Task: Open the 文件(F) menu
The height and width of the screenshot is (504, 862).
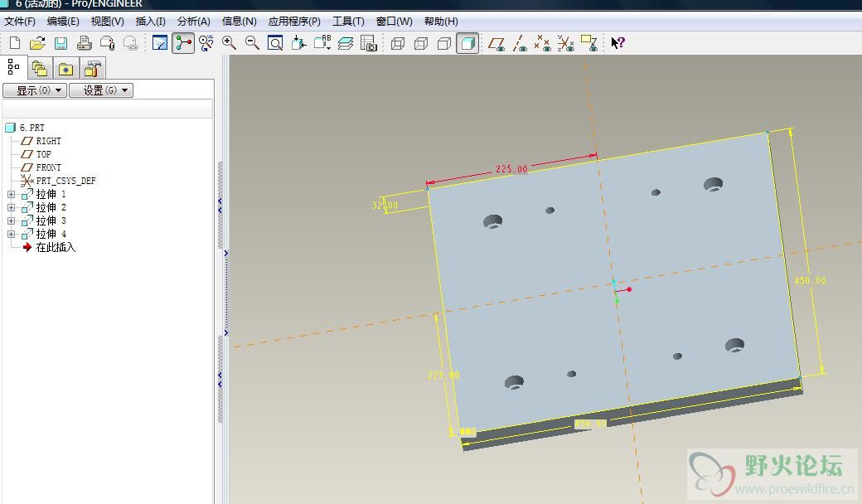Action: [20, 22]
